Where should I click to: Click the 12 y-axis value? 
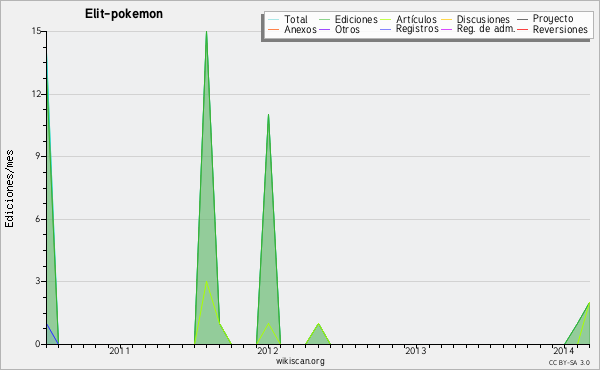pos(36,94)
